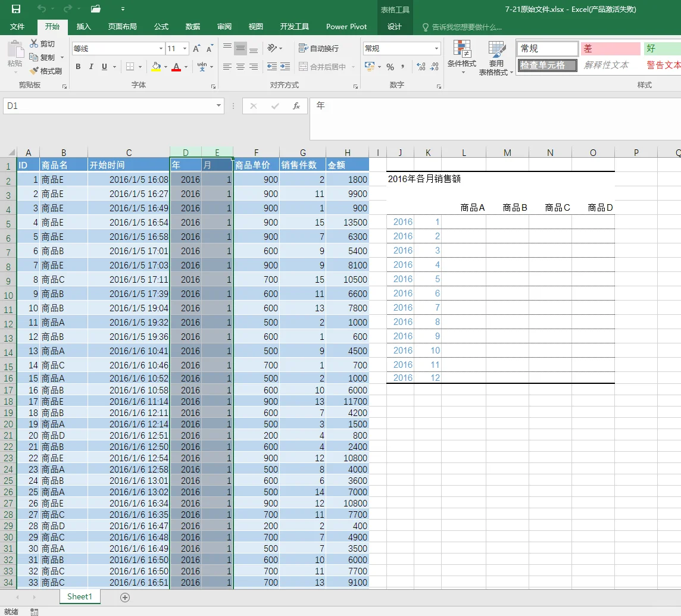Click the Name Box showing D1
Screen dimensions: 681x616
tap(110, 106)
